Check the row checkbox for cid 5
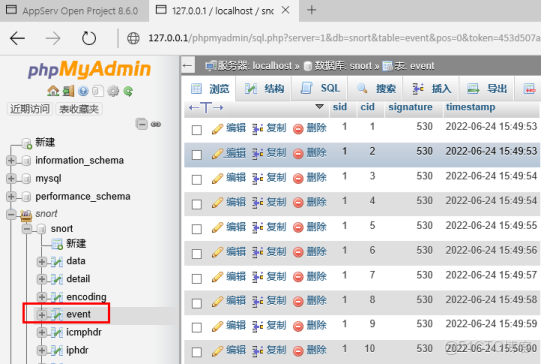Screen dimensions: 542x364 click(197, 229)
